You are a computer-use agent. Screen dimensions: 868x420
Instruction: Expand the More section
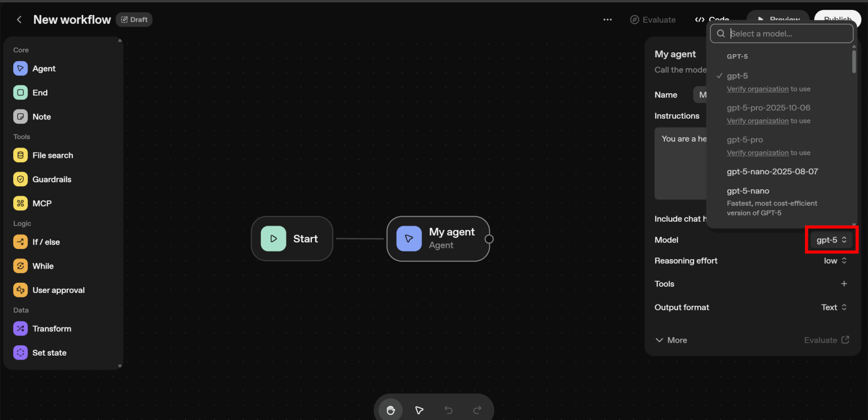tap(671, 340)
